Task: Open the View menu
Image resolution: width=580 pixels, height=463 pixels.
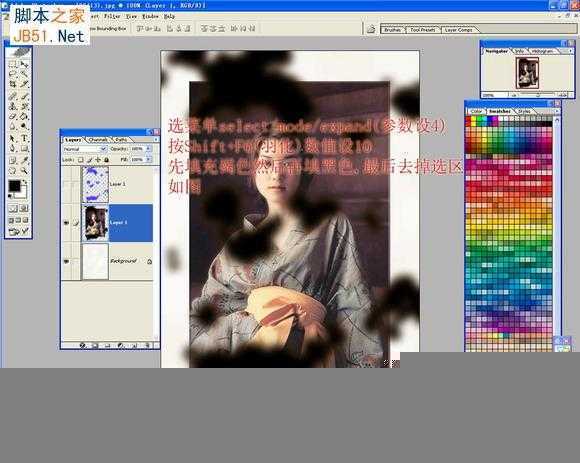Action: tap(131, 16)
